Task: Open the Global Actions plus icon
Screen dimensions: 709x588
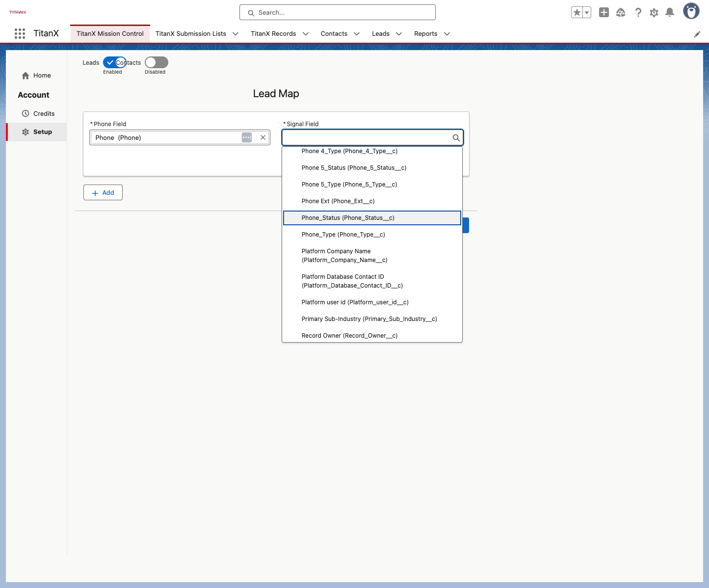Action: click(604, 13)
